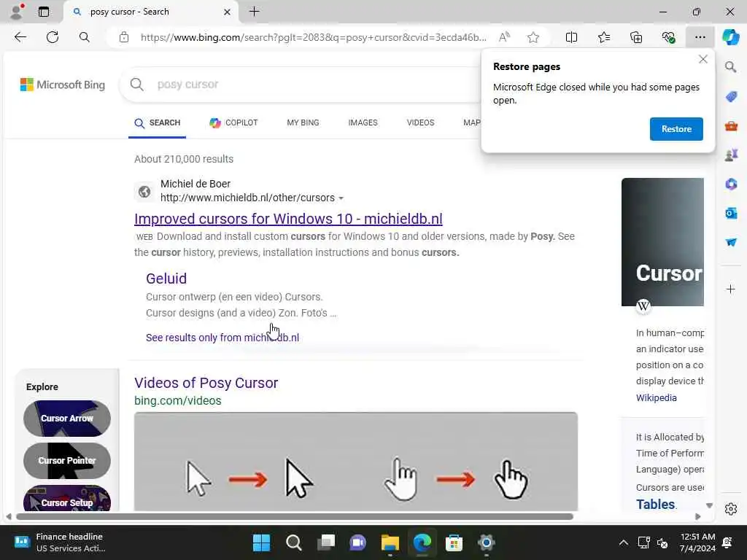This screenshot has height=560, width=747.
Task: Go back using the browser back arrow
Action: pos(20,37)
